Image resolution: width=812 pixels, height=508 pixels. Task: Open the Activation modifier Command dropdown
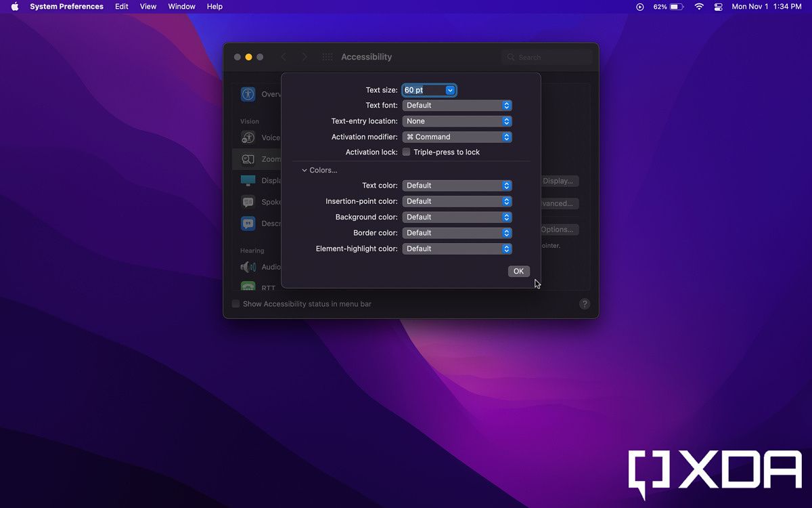[457, 137]
